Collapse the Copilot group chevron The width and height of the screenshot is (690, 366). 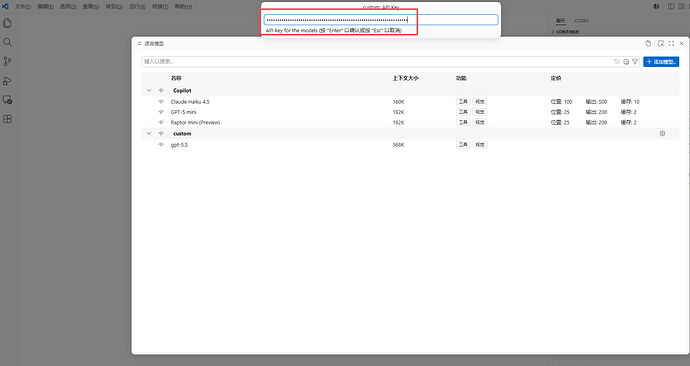coord(149,90)
